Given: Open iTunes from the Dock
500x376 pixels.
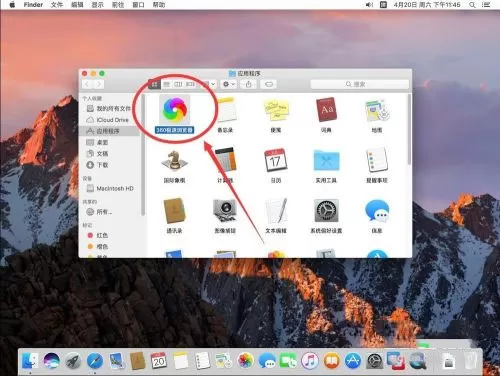Looking at the screenshot, I should [310, 360].
